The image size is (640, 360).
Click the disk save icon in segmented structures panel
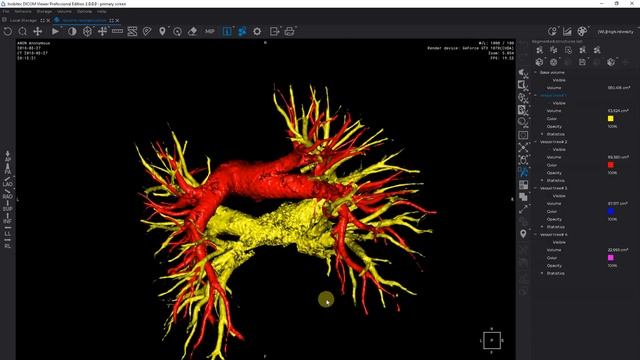click(582, 62)
